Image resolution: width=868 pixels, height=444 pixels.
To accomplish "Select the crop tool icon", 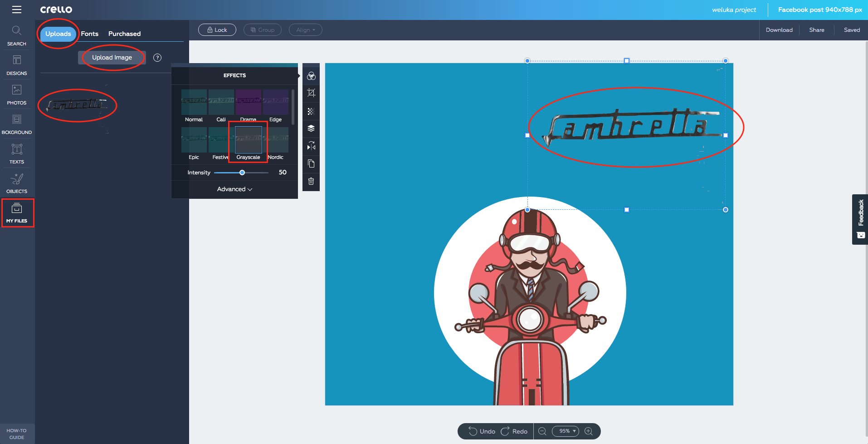I will (x=311, y=93).
